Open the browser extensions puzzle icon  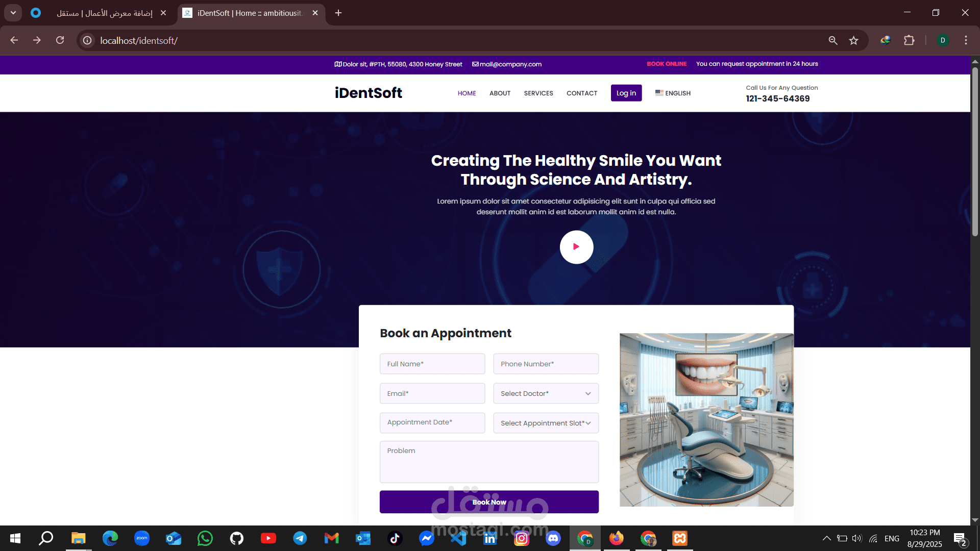(x=909, y=40)
